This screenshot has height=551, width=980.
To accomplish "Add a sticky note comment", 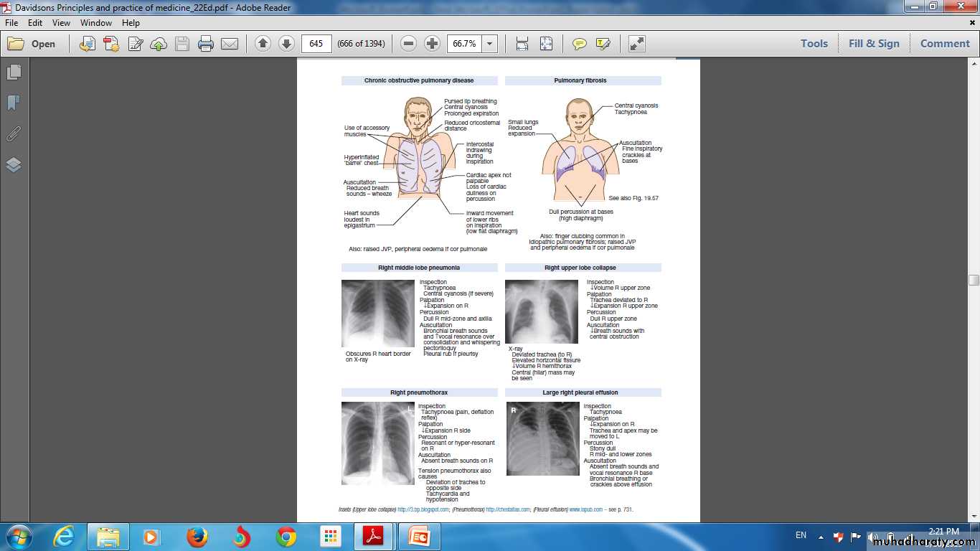I will 579,44.
